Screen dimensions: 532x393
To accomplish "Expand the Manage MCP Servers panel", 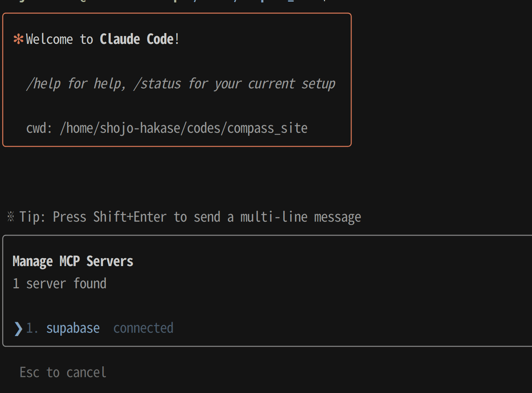I will 72,261.
